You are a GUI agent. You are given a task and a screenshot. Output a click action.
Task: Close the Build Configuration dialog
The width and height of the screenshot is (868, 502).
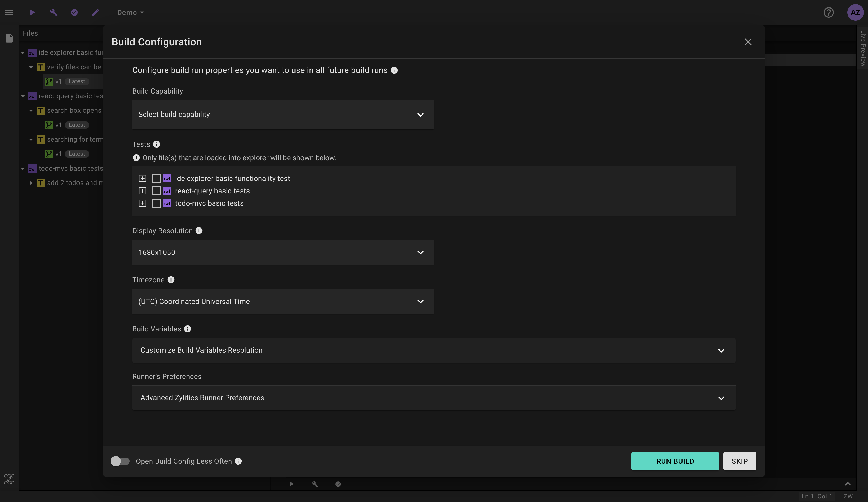point(747,42)
